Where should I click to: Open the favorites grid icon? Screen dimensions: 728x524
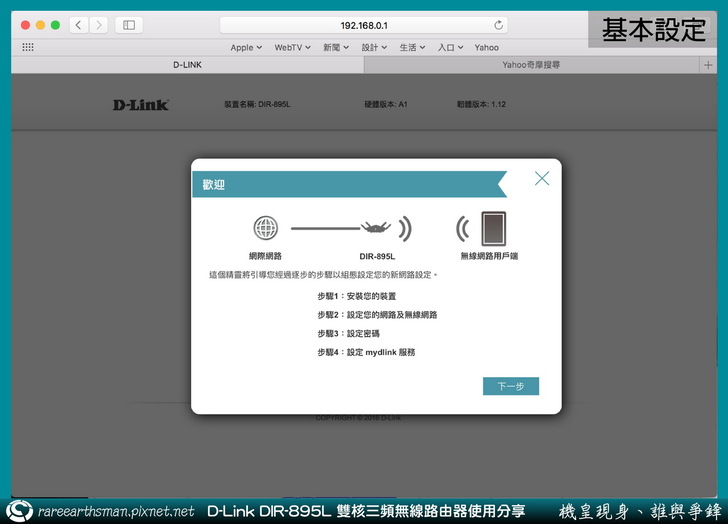click(x=28, y=47)
